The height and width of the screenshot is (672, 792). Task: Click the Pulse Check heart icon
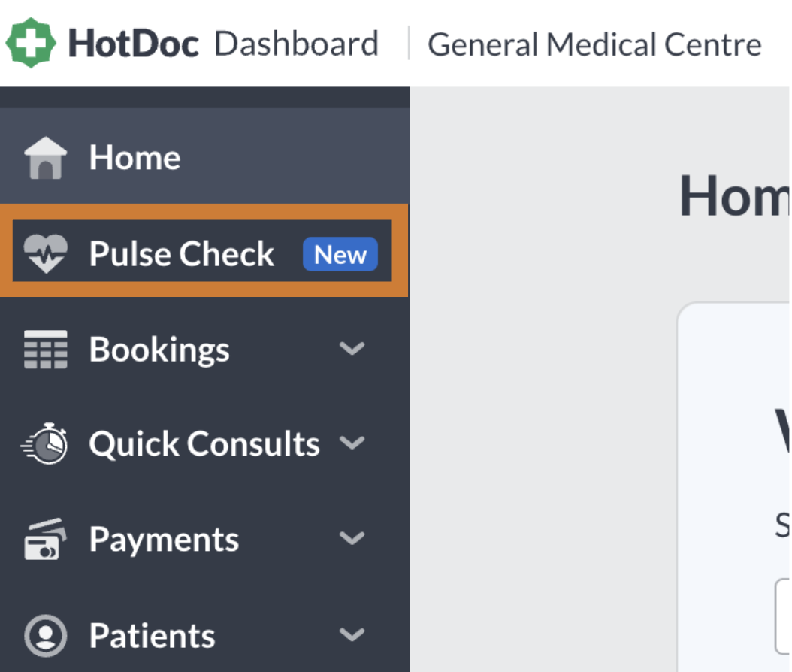point(45,253)
